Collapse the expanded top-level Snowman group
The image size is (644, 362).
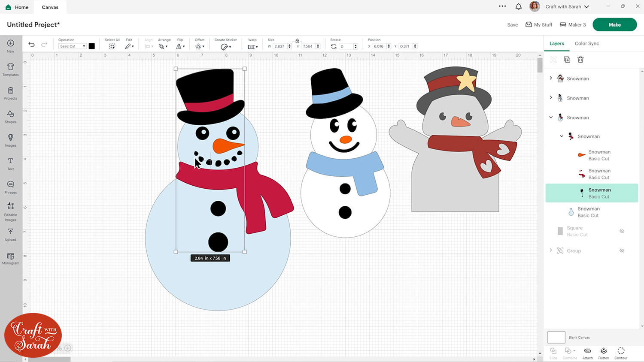(x=551, y=117)
